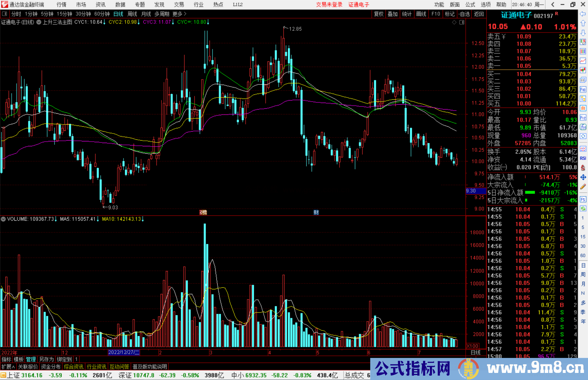This screenshot has height=380, width=588.
Task: Open the f(x) formula manager icon
Action: pos(583,127)
